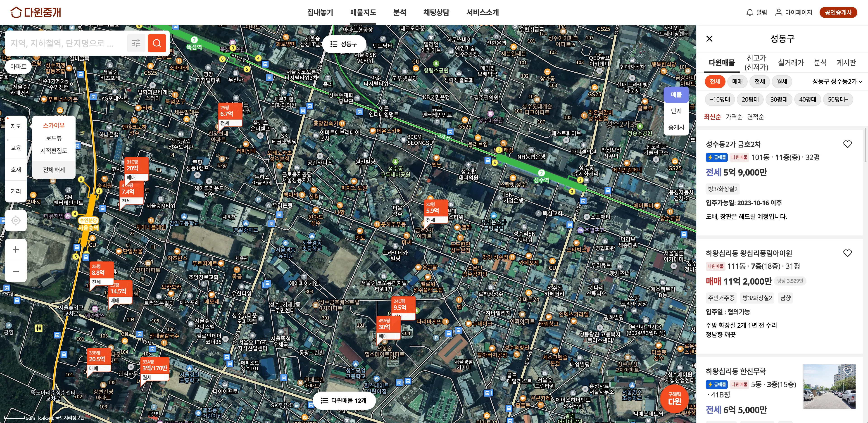The height and width of the screenshot is (423, 868).
Task: Open the 채팅상담 menu item
Action: coord(436,12)
